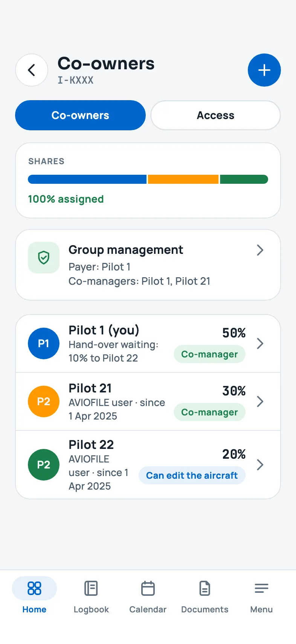Open the Calendar icon in bottom bar
Screen dimensions: 296x644
(x=148, y=588)
